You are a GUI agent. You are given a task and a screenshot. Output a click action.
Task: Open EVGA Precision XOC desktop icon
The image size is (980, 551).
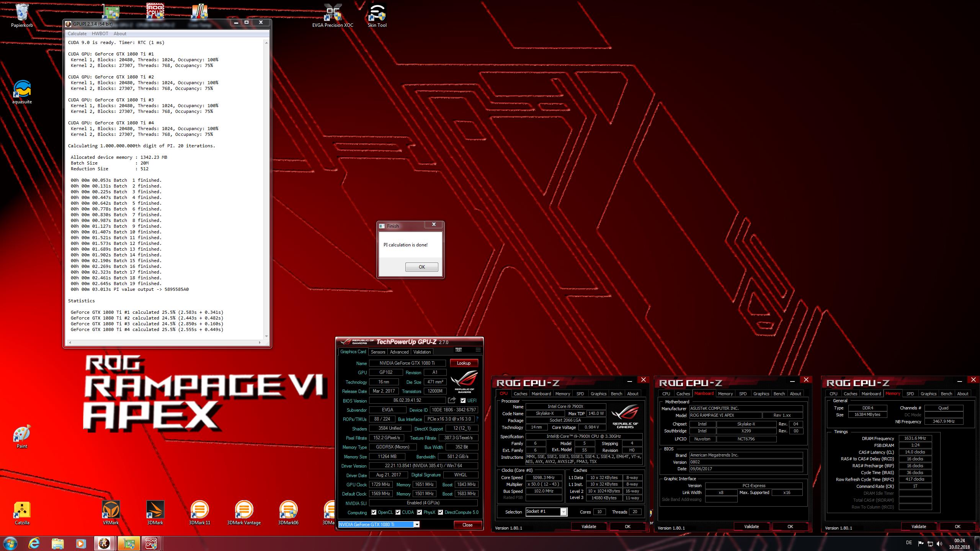[x=333, y=16]
